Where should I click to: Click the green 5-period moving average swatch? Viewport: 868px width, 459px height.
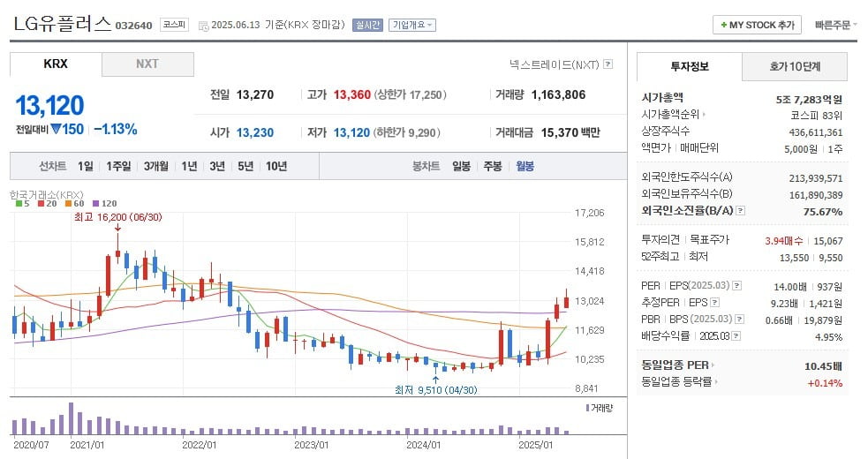pos(19,203)
